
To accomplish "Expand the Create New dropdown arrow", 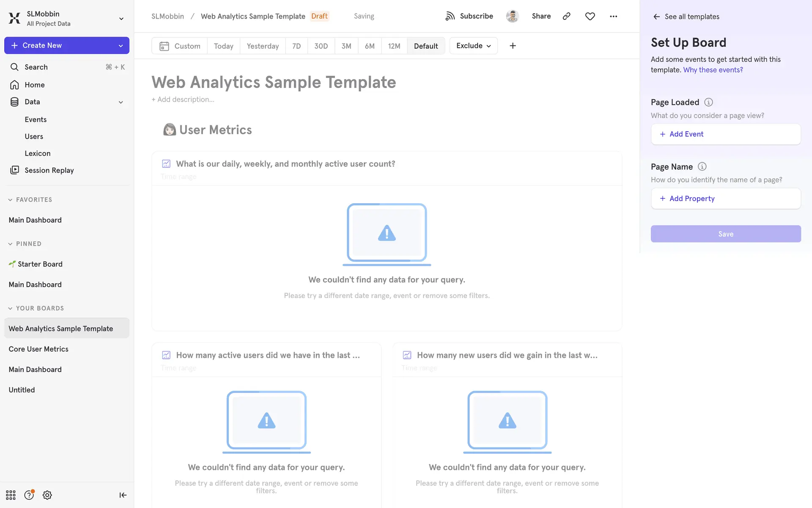I will (x=121, y=45).
